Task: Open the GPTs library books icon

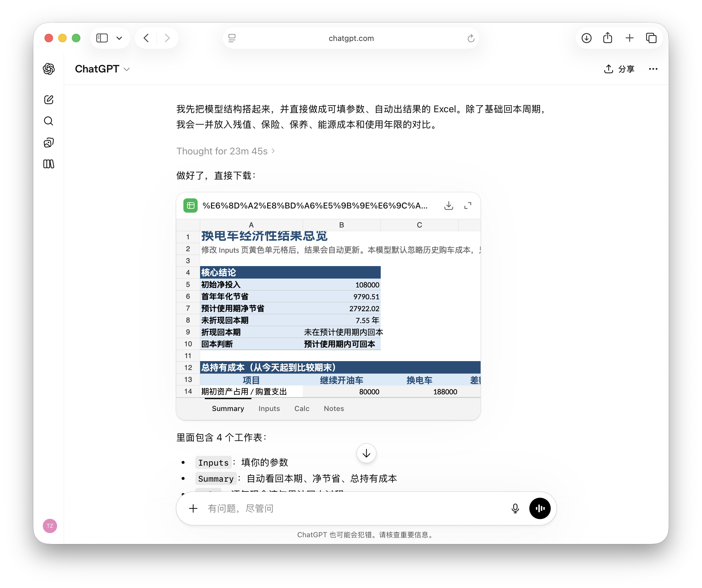Action: coord(49,164)
